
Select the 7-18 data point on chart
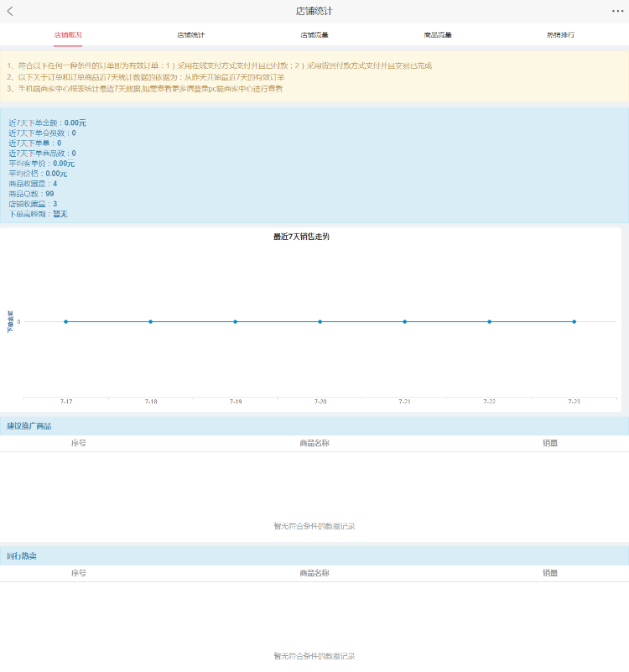(x=151, y=321)
